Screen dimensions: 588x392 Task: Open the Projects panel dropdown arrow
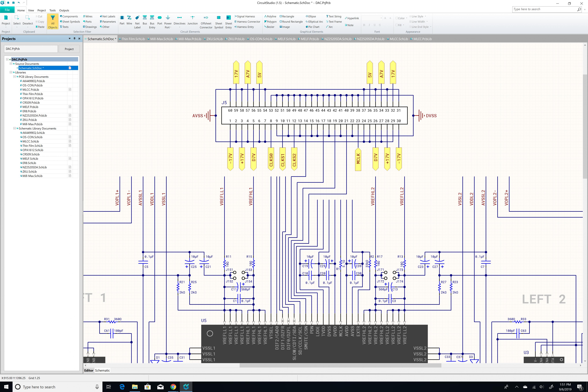click(70, 38)
